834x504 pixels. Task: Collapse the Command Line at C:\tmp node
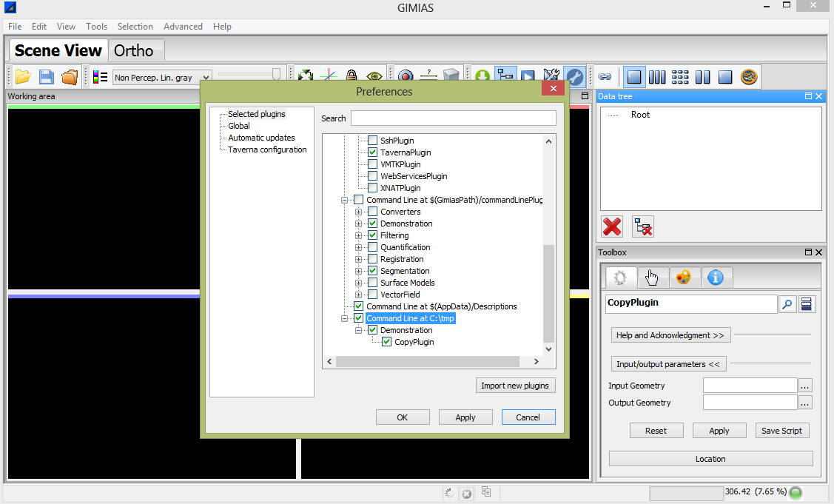pos(344,318)
